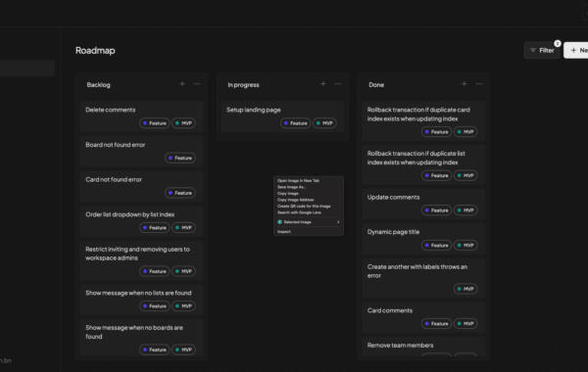Open In progress list options menu
588x372 pixels.
[x=338, y=84]
